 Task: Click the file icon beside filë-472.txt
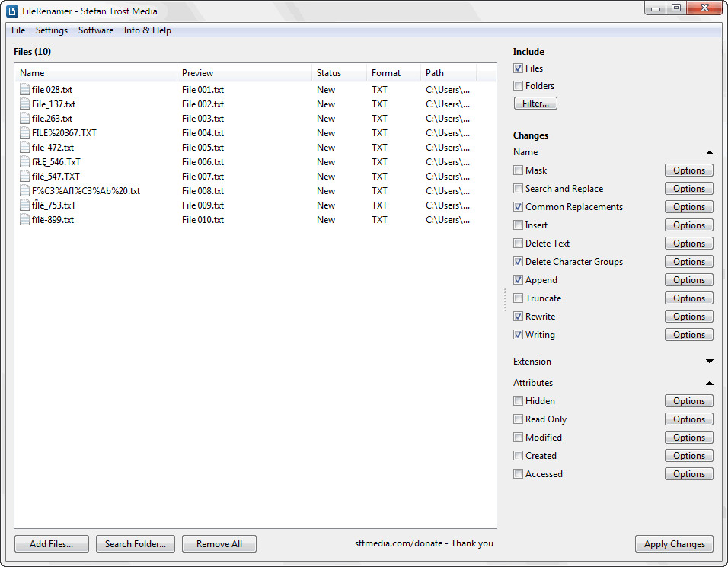click(24, 147)
